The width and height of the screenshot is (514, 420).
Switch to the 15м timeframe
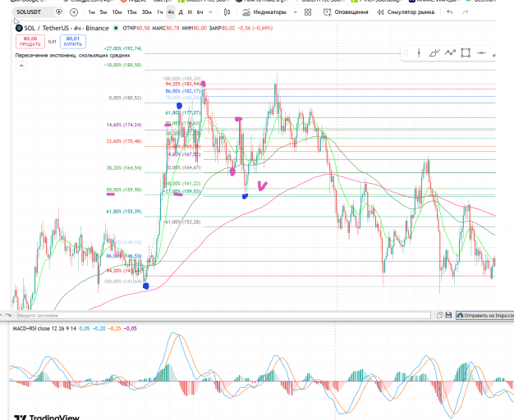131,12
